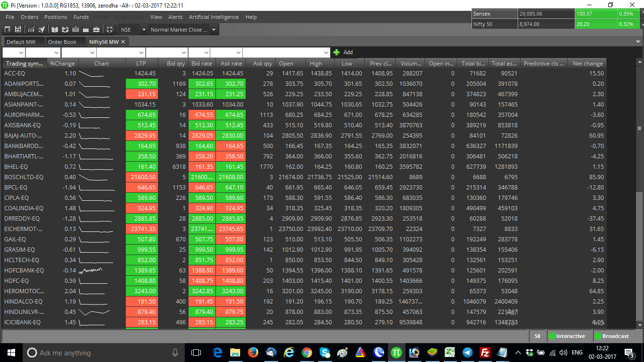644x362 pixels.
Task: Open the Funds menu
Action: click(x=81, y=17)
